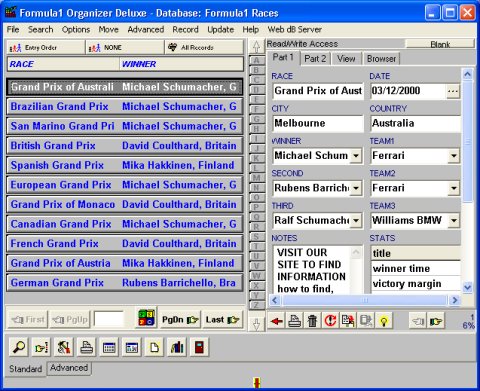The height and width of the screenshot is (391, 480).
Task: Click the horizontal scrollbar thumb in record form
Action: click(365, 300)
